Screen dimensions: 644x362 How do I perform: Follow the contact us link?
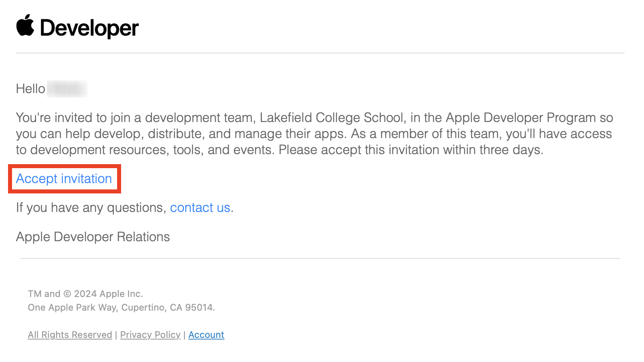200,207
